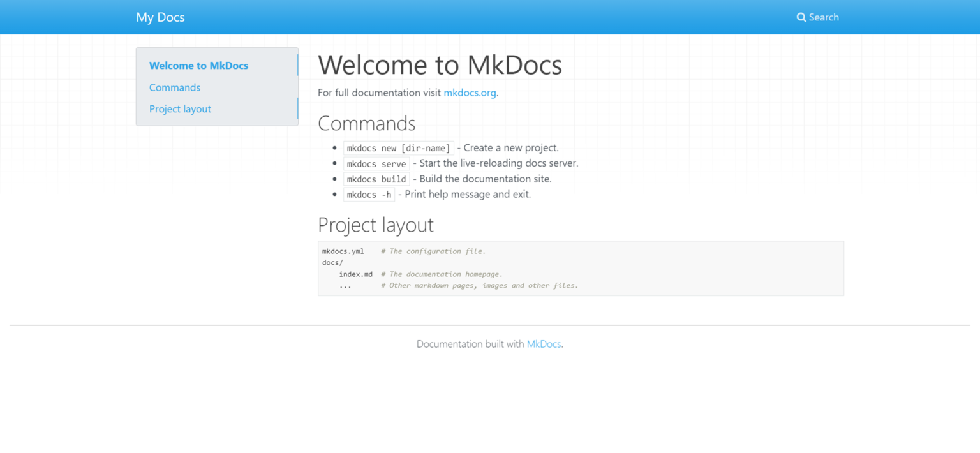The image size is (980, 453).
Task: Click mkdocs.yml inside the code block
Action: pyautogui.click(x=343, y=251)
